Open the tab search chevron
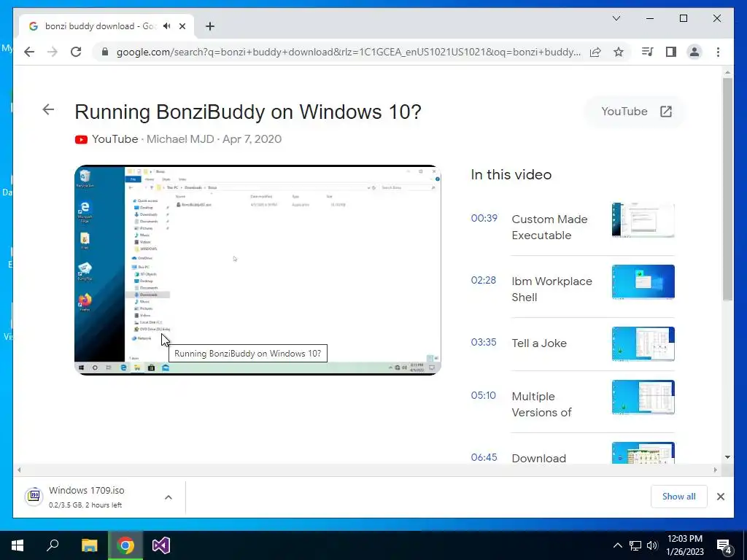The width and height of the screenshot is (747, 560). 616,18
